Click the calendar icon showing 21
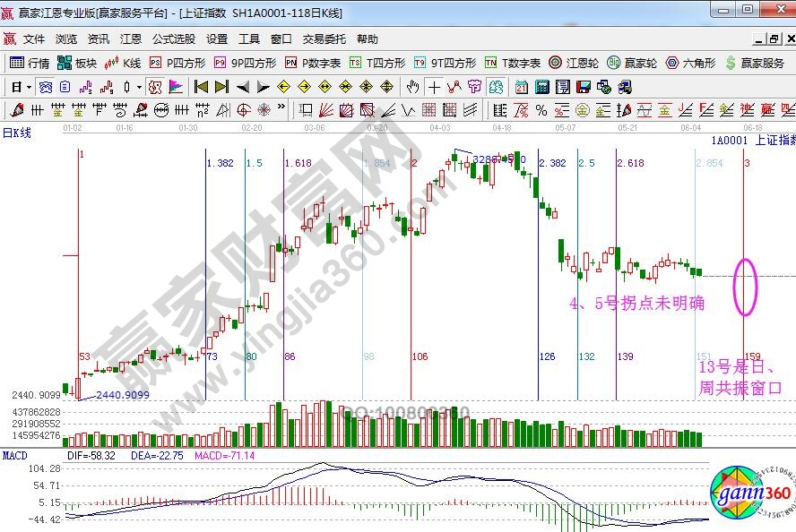The width and height of the screenshot is (796, 532). 521,87
